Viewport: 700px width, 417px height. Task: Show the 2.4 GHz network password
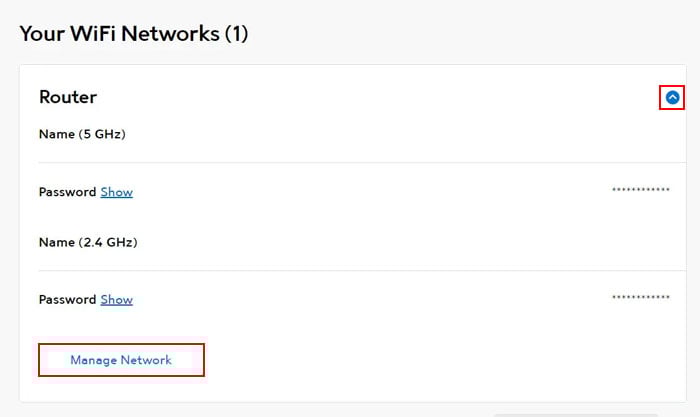pos(117,300)
